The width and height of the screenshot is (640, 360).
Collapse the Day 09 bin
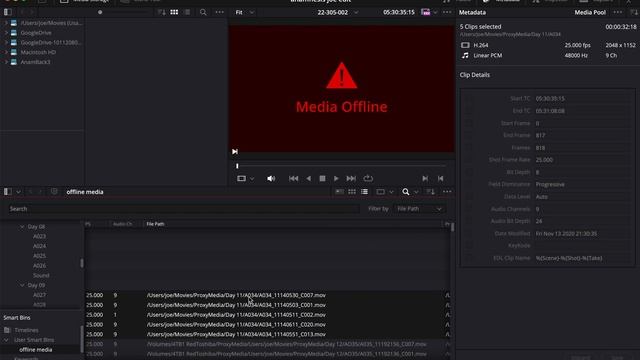22,285
